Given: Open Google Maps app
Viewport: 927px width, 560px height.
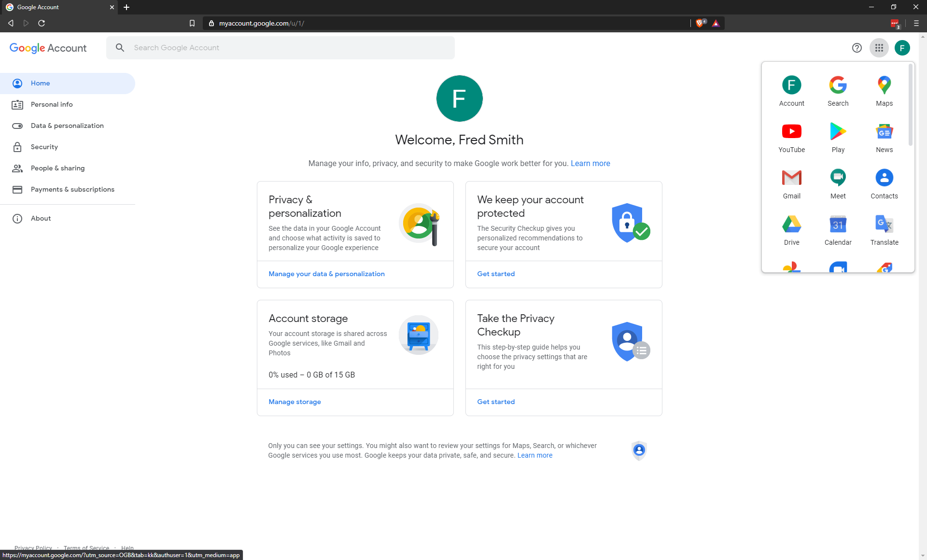Looking at the screenshot, I should (884, 89).
